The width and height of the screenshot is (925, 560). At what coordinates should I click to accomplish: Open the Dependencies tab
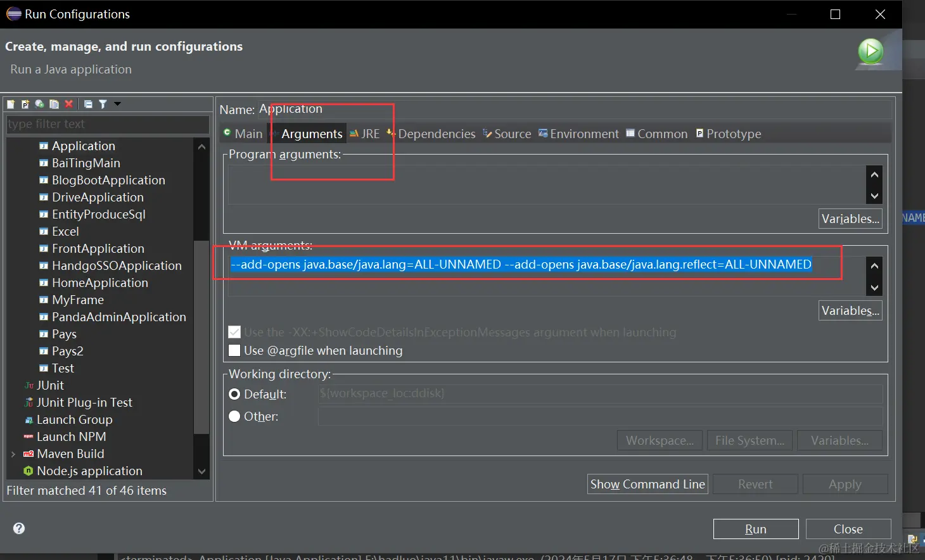tap(431, 134)
